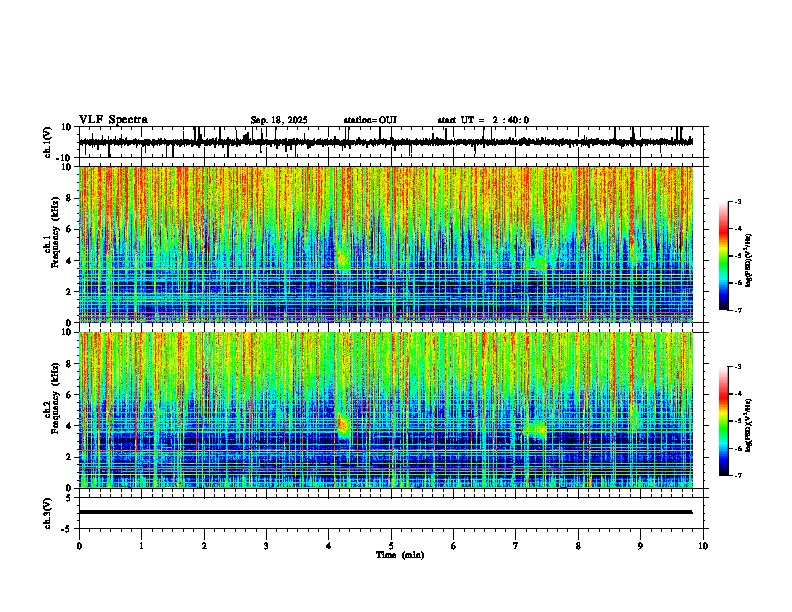Click the "6" kHz tick on ch.1 spectrogram
This screenshot has height=612, width=792.
tap(70, 229)
